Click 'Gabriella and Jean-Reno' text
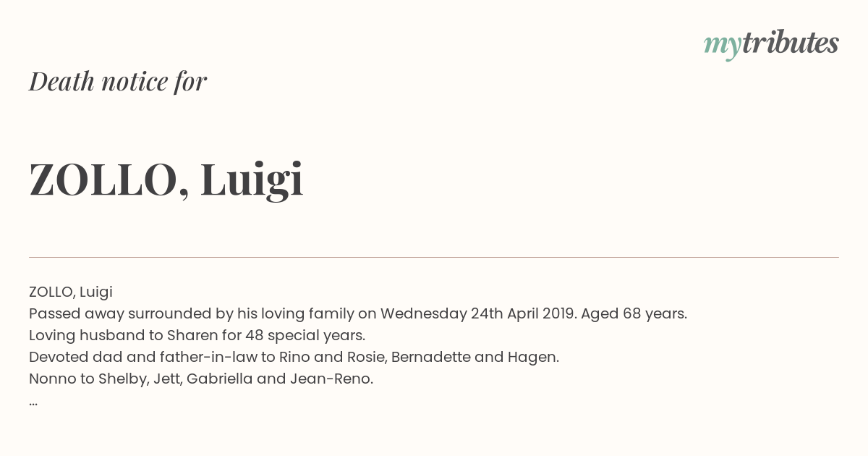Viewport: 868px width, 456px height. (x=280, y=379)
